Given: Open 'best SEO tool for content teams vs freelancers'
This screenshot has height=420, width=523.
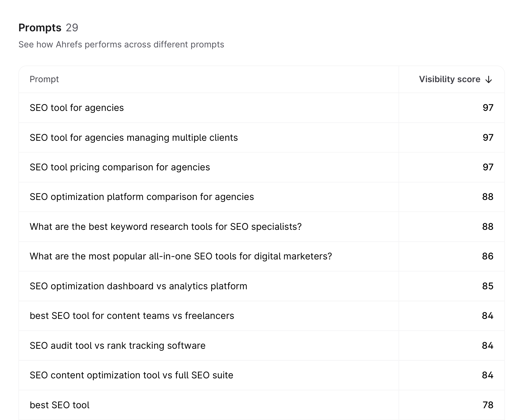Looking at the screenshot, I should point(132,316).
